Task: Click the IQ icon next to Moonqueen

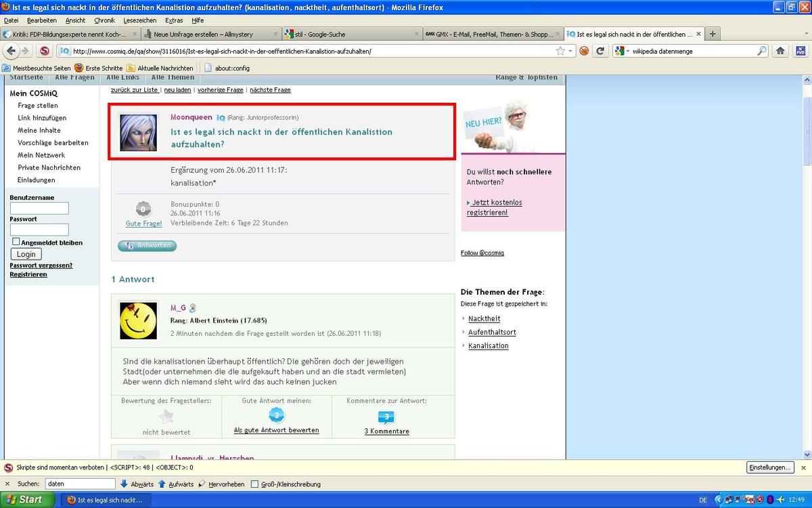Action: 221,118
